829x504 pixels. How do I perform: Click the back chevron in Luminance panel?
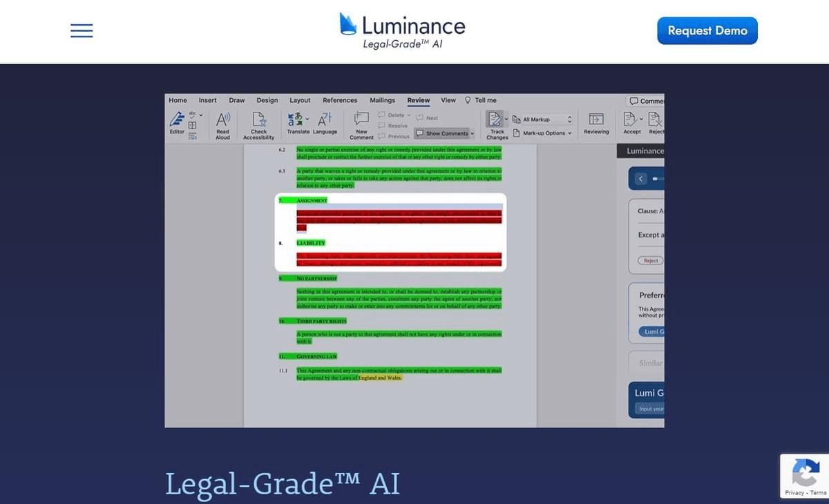(640, 179)
